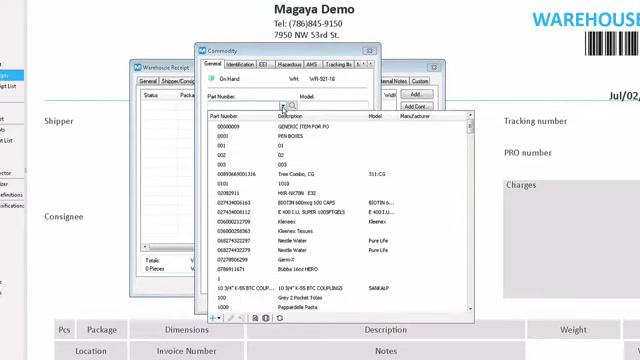Image resolution: width=640 pixels, height=360 pixels.
Task: Click the tab scroll left arrow in Commodity
Action: [x=364, y=64]
